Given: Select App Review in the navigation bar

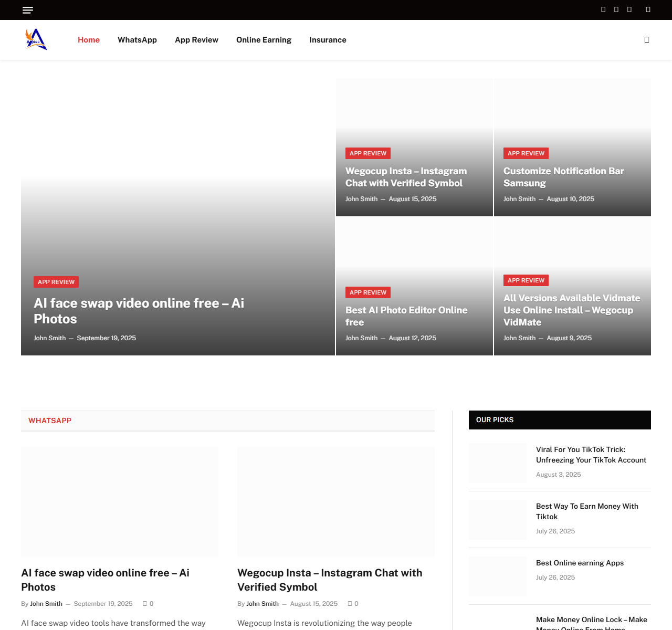Looking at the screenshot, I should (x=196, y=40).
